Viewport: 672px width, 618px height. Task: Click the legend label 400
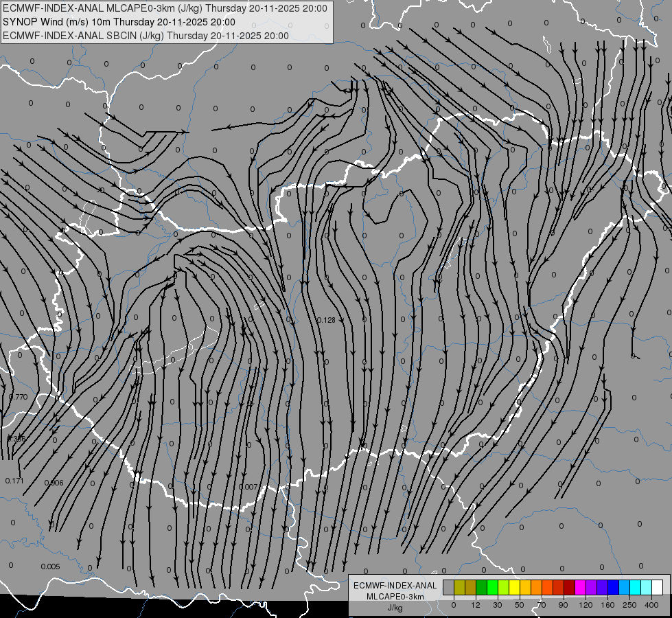(651, 605)
